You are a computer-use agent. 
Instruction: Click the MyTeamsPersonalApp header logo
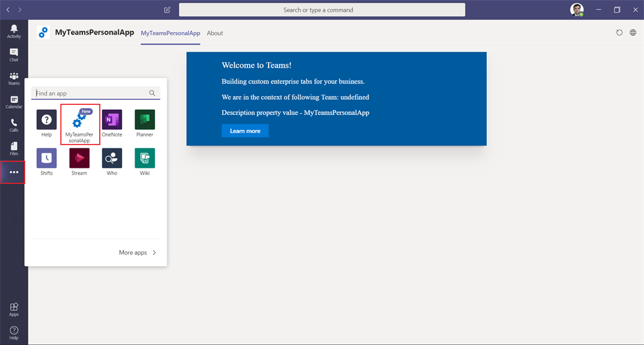(43, 33)
